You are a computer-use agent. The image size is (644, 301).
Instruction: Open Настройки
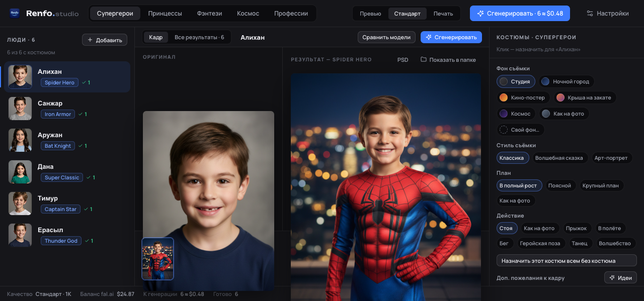coord(608,14)
